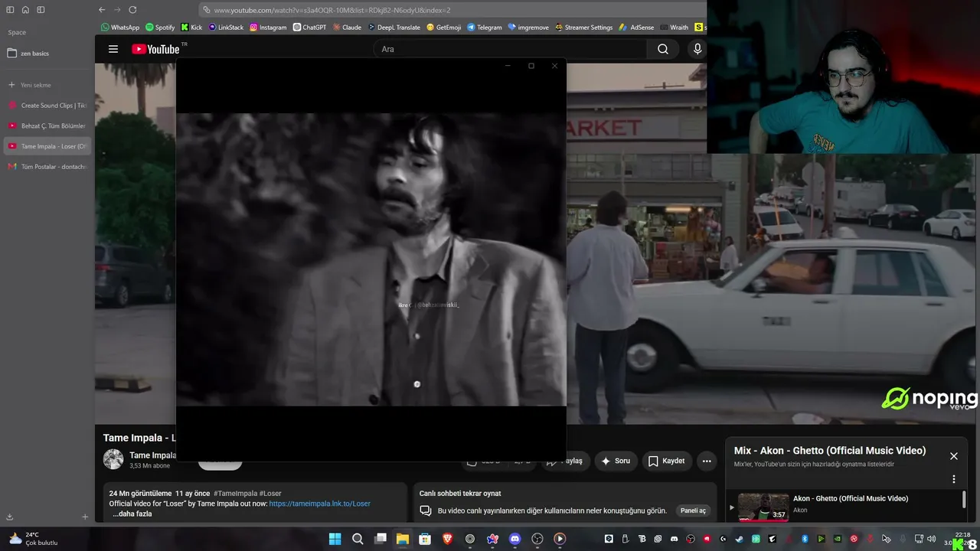Open Discord from the taskbar
Viewport: 980px width, 551px height.
pyautogui.click(x=514, y=539)
